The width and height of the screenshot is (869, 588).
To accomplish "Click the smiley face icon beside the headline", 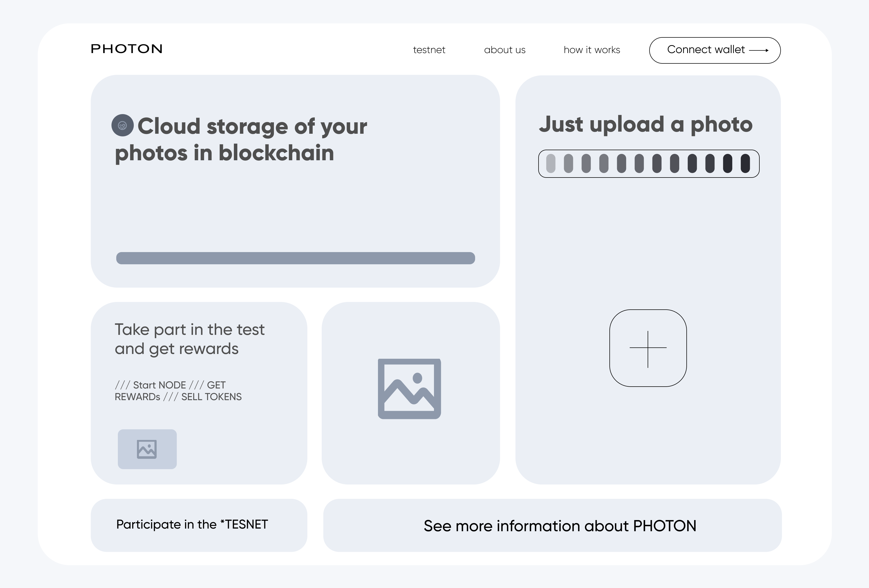I will (123, 126).
